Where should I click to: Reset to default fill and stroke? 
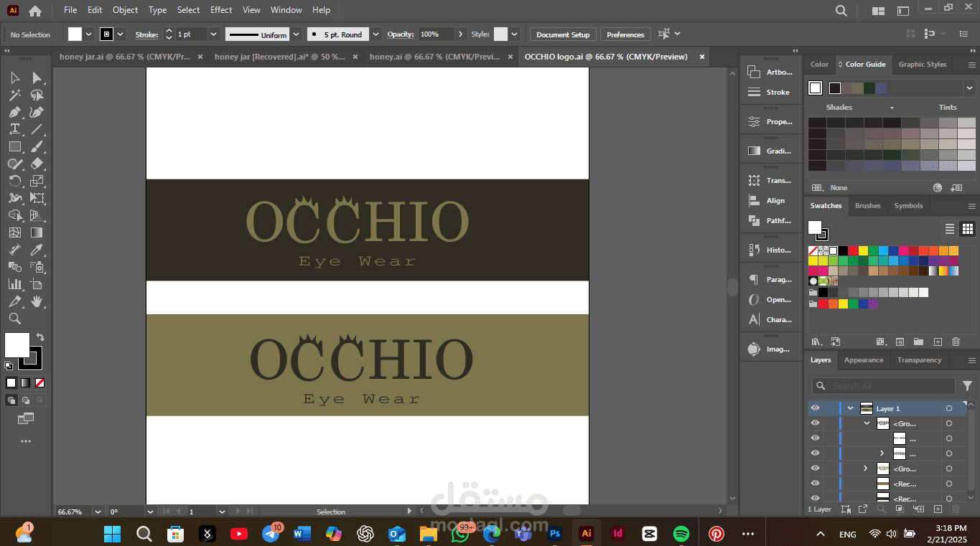click(x=9, y=366)
